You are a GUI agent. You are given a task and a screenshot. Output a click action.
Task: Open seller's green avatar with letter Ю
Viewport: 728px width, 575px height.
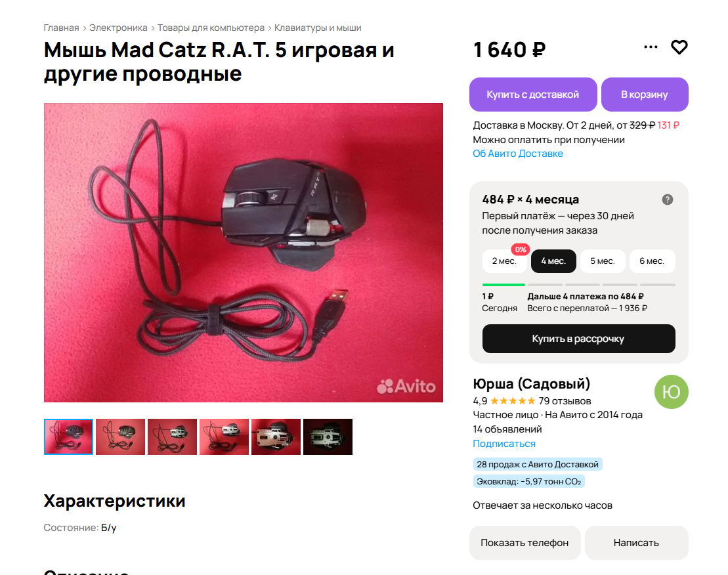[671, 392]
